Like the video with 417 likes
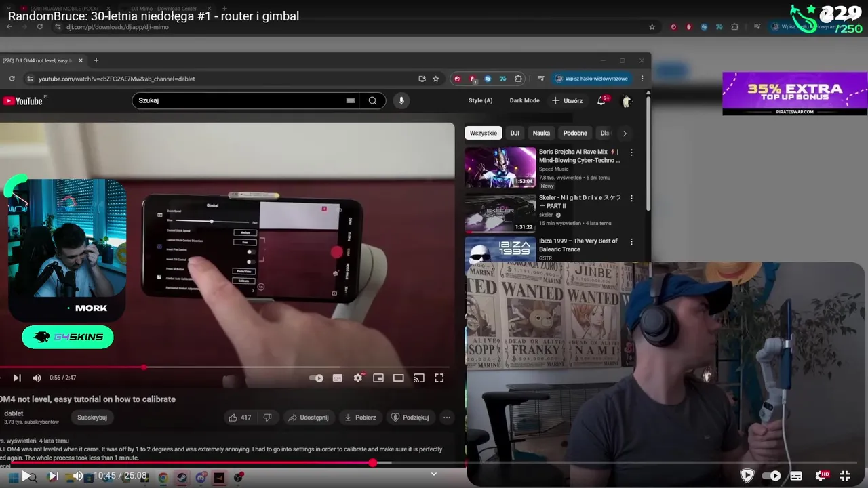The width and height of the screenshot is (868, 488). 240,417
